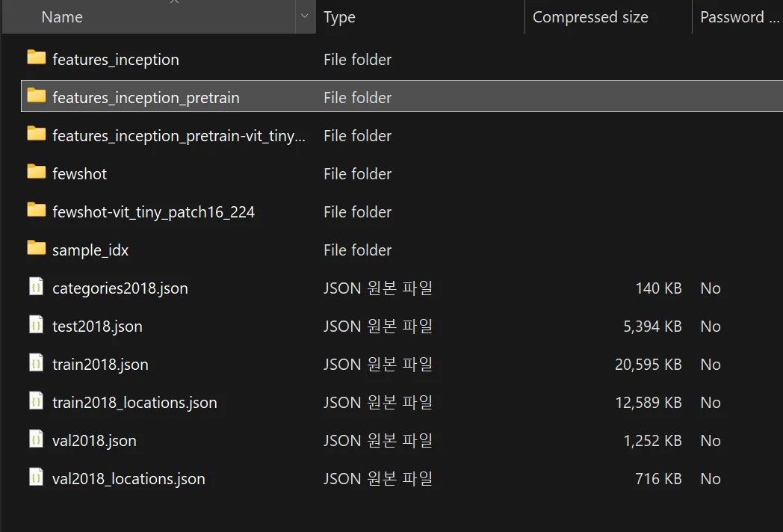This screenshot has height=532, width=783.
Task: Click the sample_idx folder icon
Action: pyautogui.click(x=36, y=249)
